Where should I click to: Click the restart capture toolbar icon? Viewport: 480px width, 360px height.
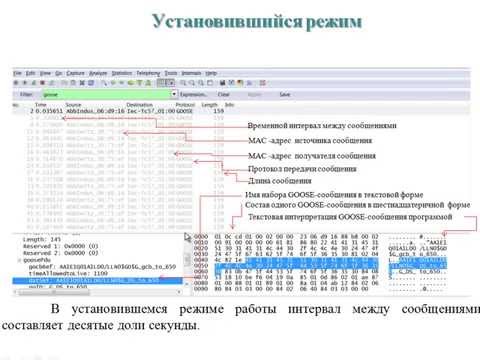51,83
